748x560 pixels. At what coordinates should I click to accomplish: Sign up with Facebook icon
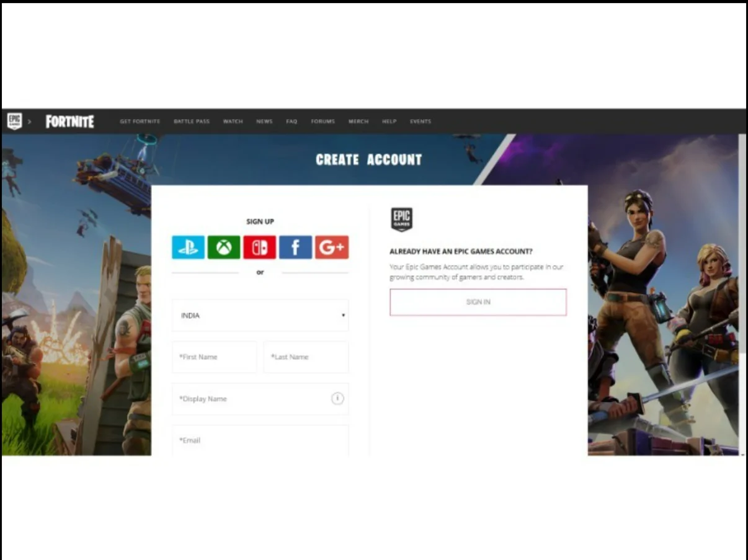coord(296,247)
